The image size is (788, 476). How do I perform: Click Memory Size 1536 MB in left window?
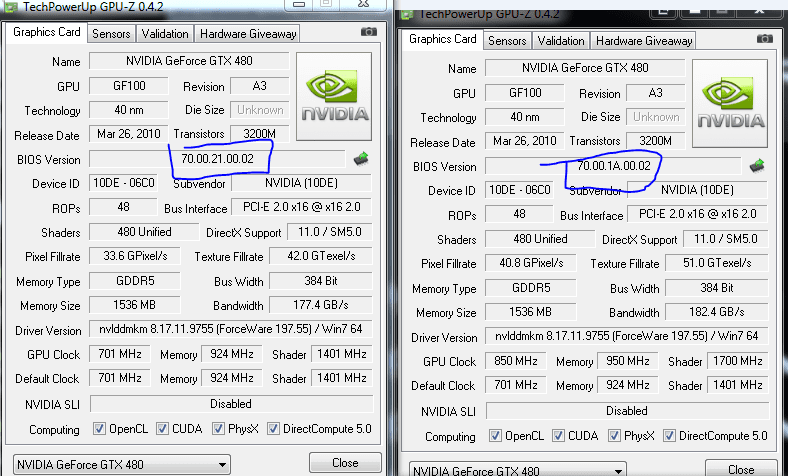click(x=134, y=305)
